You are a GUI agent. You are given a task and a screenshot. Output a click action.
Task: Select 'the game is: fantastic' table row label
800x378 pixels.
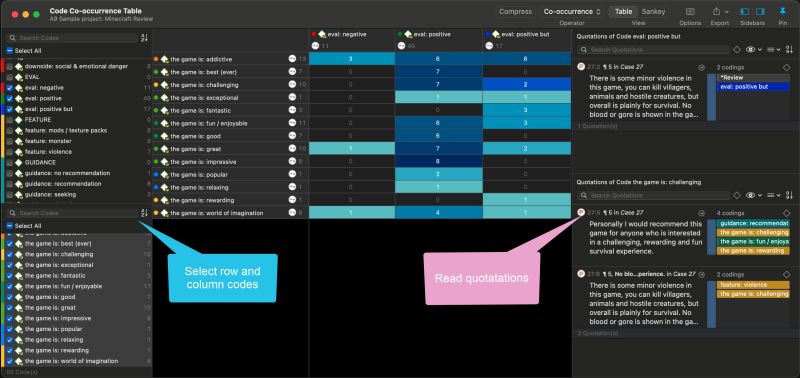pos(201,110)
